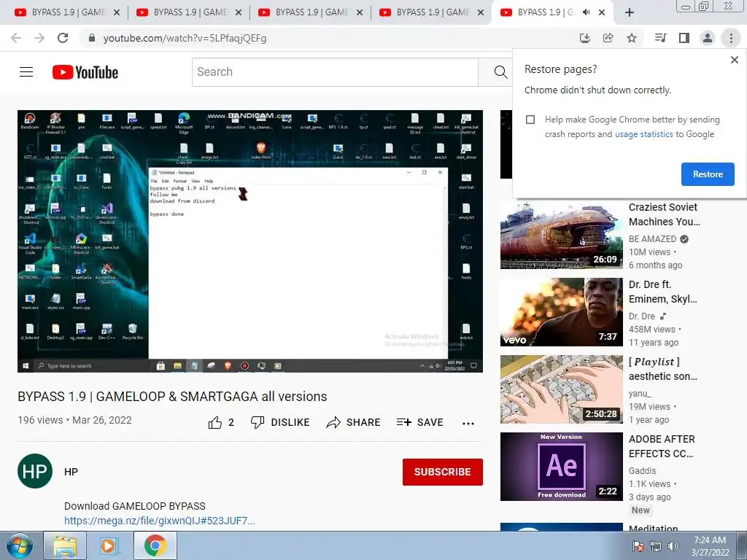Click the address bar URL text
The image size is (747, 560).
(x=185, y=38)
